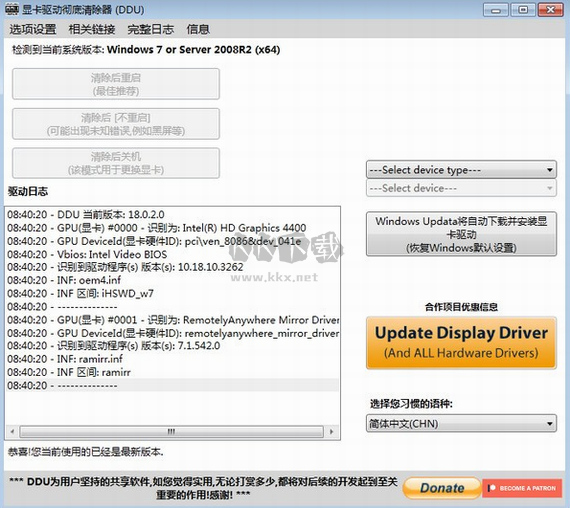Click the Update Display Driver banner
This screenshot has width=570, height=508.
tap(461, 343)
